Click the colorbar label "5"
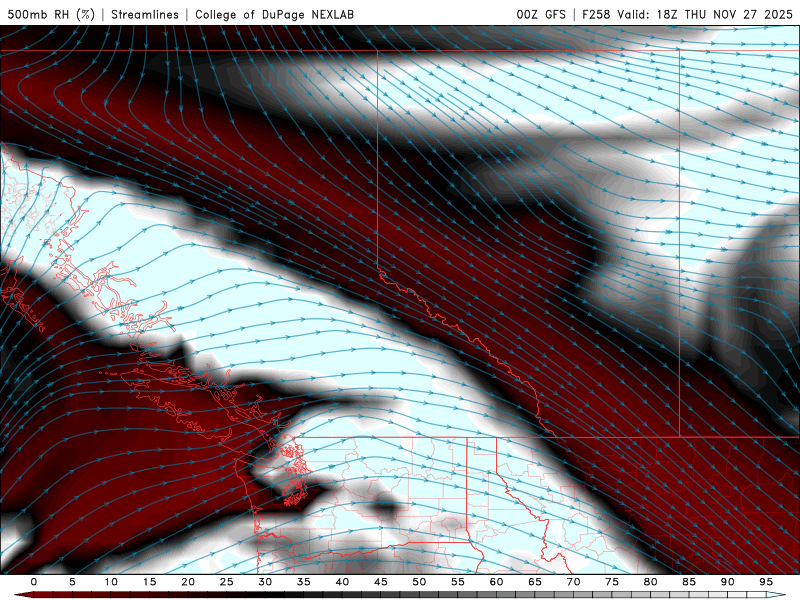800x600 pixels. 72,582
